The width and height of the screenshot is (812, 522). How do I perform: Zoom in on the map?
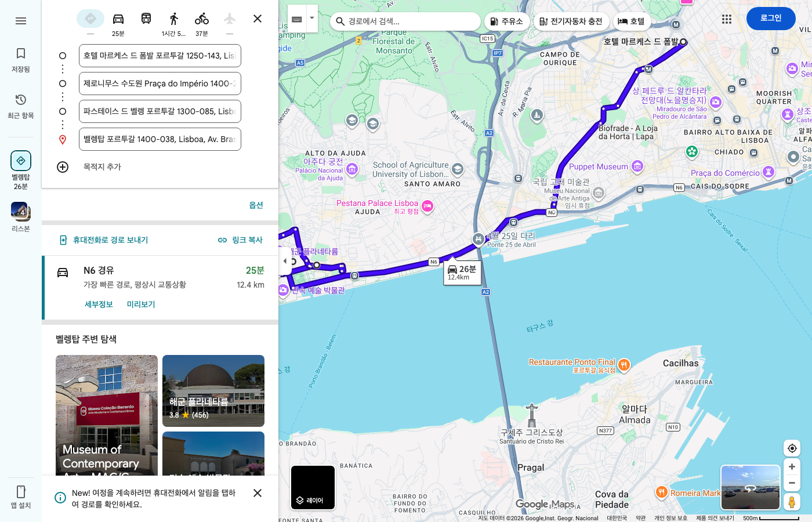[x=792, y=467]
